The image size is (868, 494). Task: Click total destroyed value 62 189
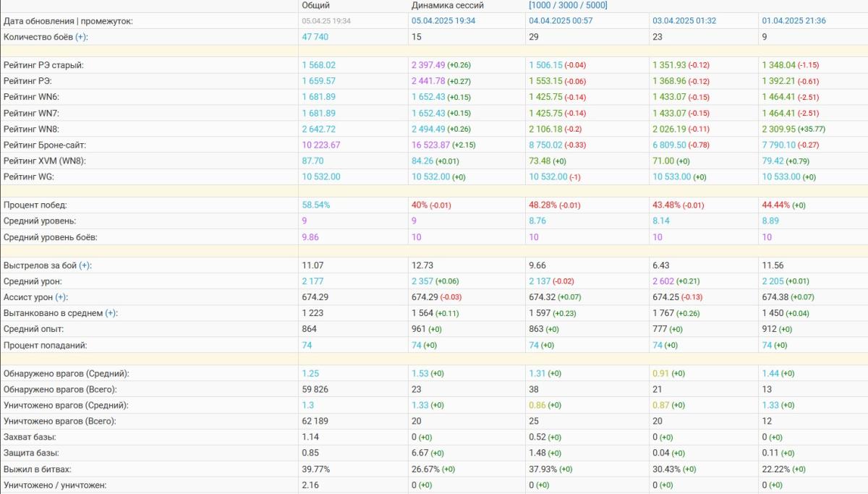(315, 421)
